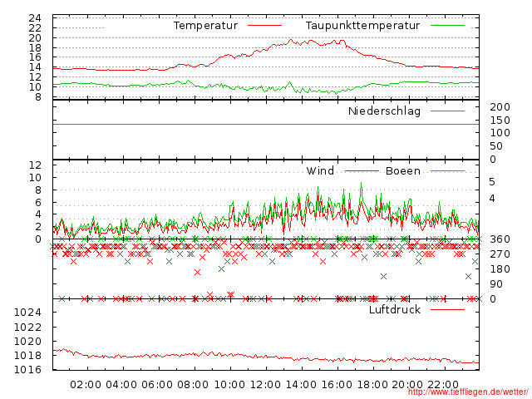Click the 16 temperature axis value

point(35,57)
